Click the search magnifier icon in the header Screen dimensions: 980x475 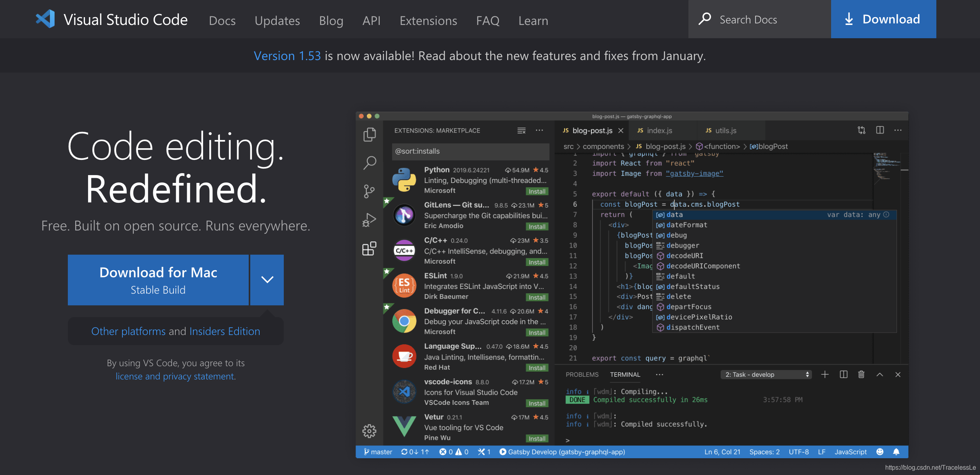(704, 19)
